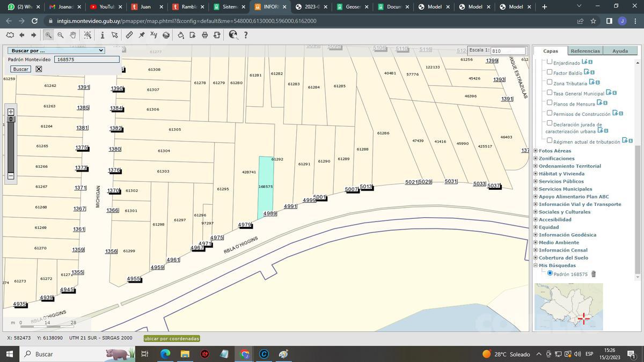Select the Padrón 168575 radio button

pyautogui.click(x=550, y=274)
